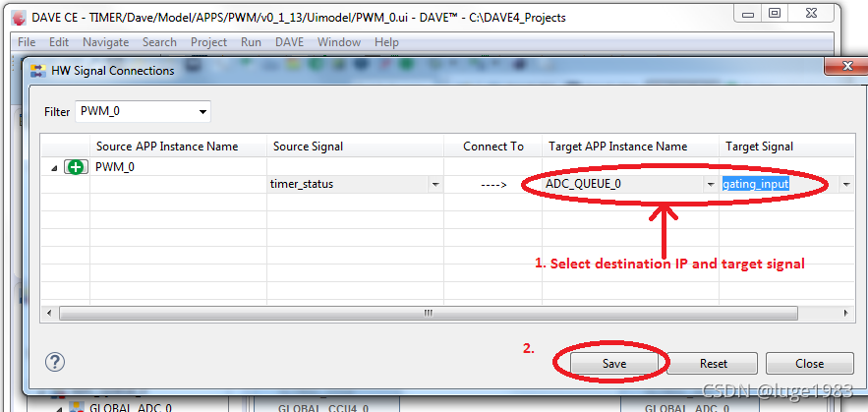Open the DAVE menu

(290, 42)
